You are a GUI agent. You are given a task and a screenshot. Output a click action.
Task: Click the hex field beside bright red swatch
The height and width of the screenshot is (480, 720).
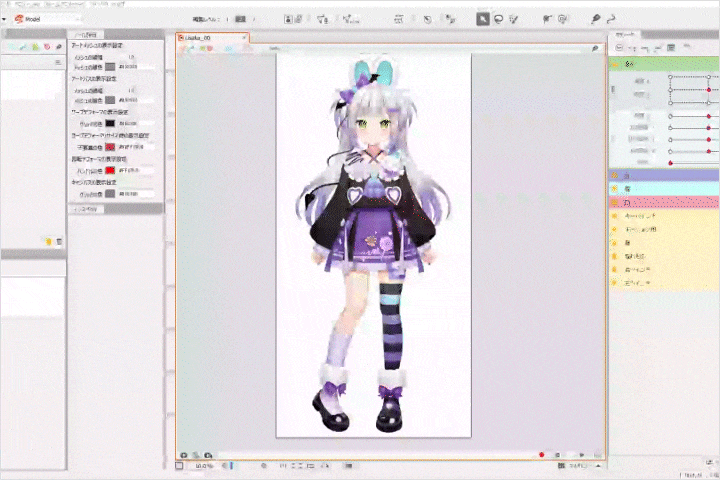(x=136, y=170)
